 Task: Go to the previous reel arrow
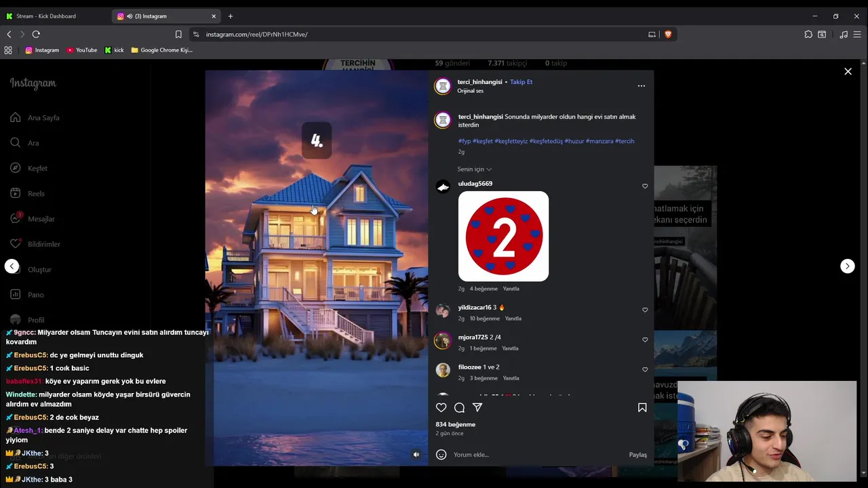(12, 266)
